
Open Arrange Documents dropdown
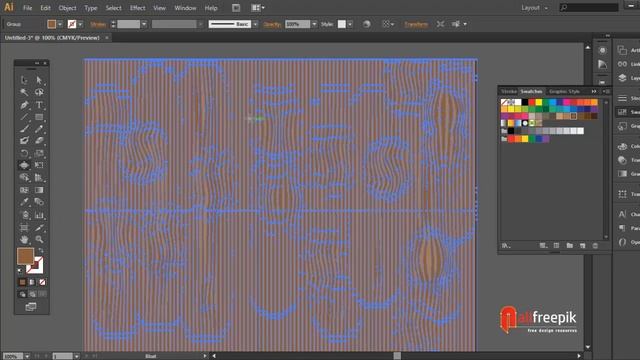[258, 8]
